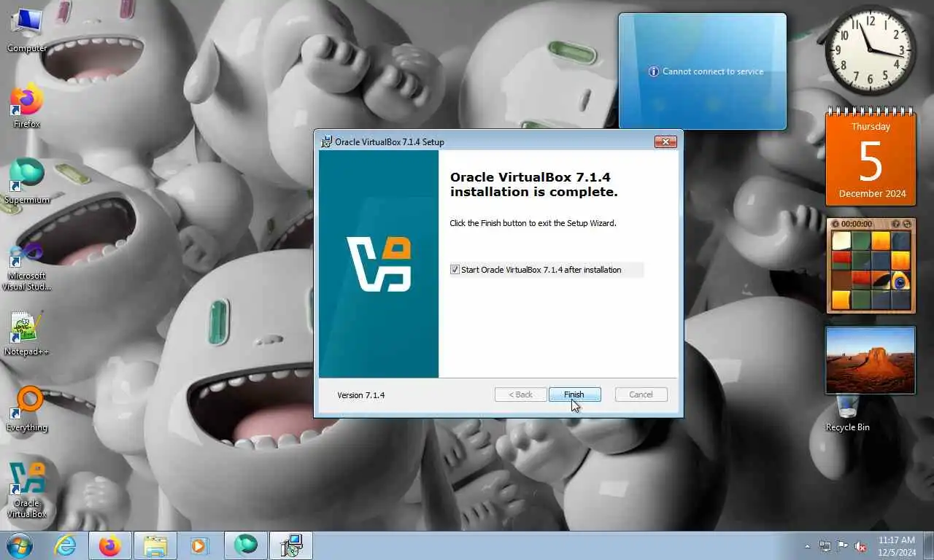Open Windows Explorer folder on the taskbar
The height and width of the screenshot is (560, 934).
click(155, 545)
